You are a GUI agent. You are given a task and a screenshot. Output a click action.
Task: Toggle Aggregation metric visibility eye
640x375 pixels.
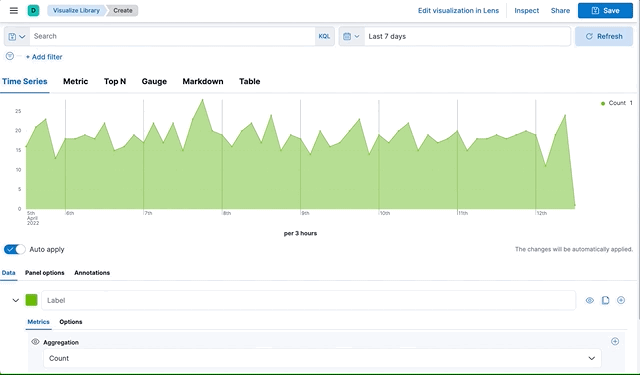point(36,342)
